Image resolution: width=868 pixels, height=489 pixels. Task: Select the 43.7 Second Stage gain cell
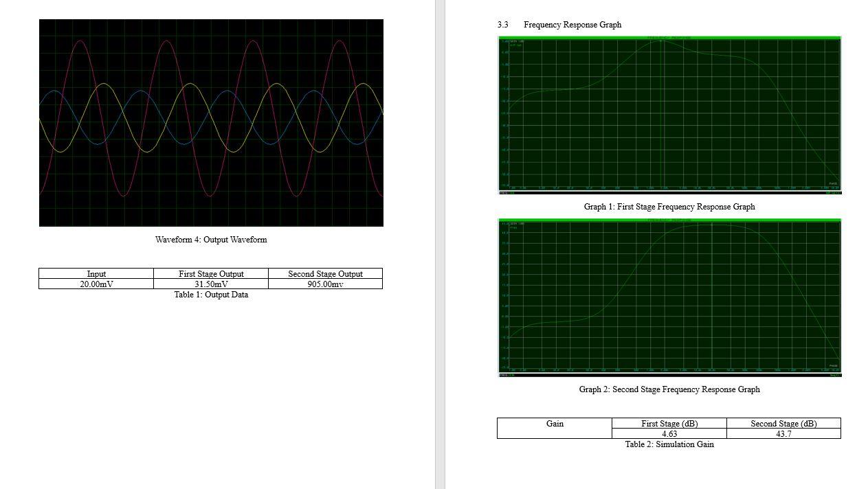(x=784, y=434)
